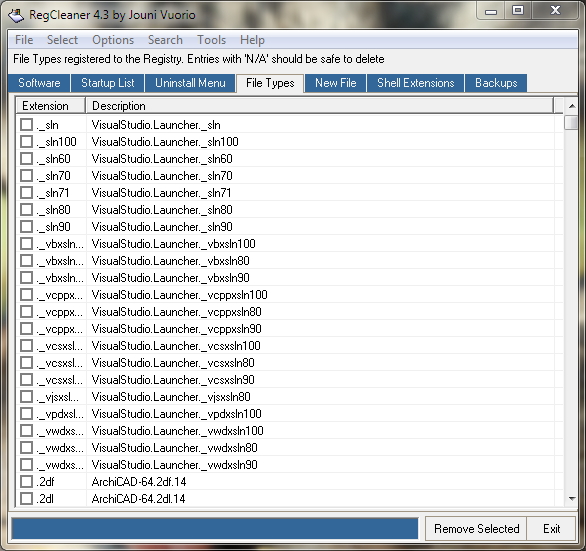Tick checkbox for VisualStudio.Launcher._vcppxsln80 row
Screen dimensions: 586x551
[x=27, y=312]
